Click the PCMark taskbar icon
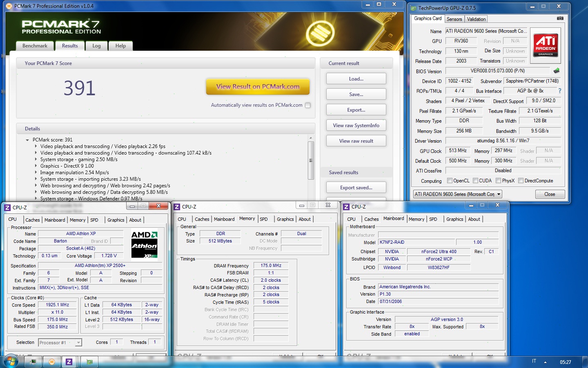Image resolution: width=588 pixels, height=368 pixels. (x=51, y=361)
